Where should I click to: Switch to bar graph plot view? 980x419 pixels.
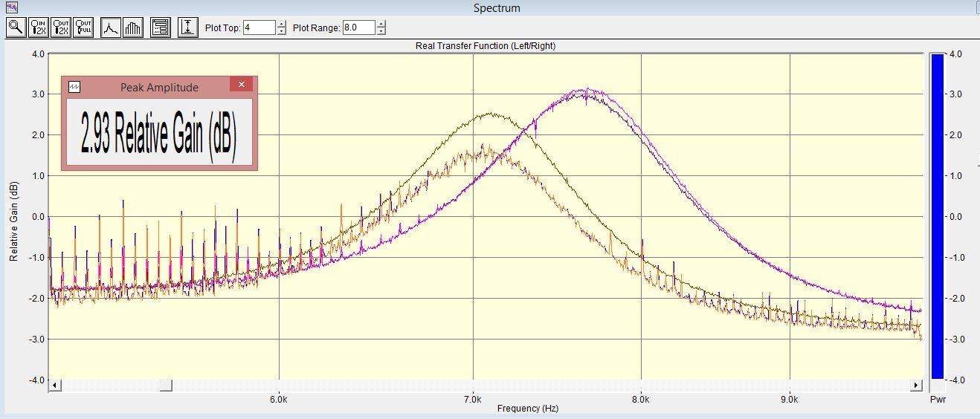tap(132, 27)
